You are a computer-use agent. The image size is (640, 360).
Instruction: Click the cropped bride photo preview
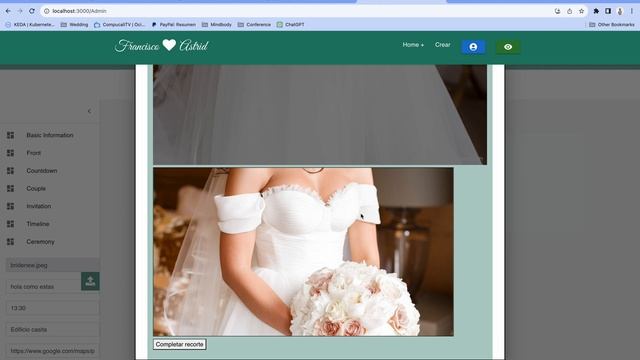[x=303, y=252]
